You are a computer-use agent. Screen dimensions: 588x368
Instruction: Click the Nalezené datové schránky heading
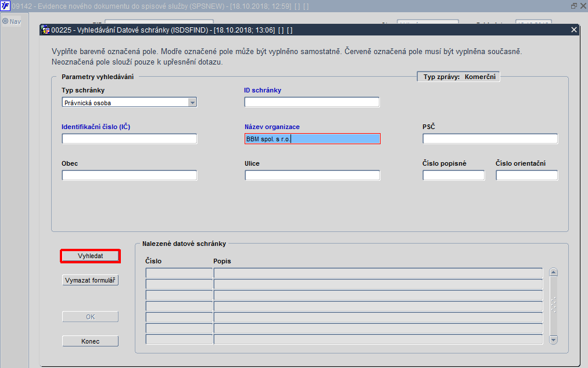click(x=184, y=244)
